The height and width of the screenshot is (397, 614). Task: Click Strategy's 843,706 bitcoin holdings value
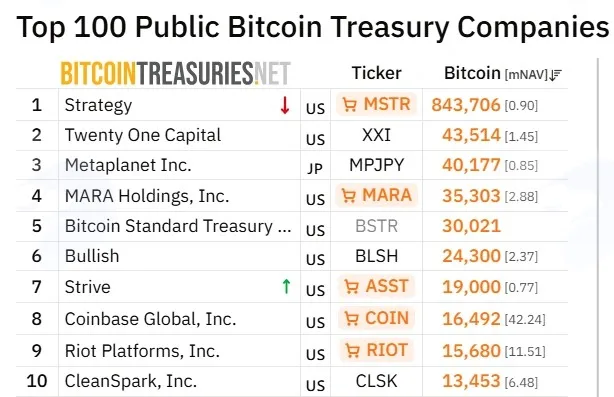click(466, 105)
